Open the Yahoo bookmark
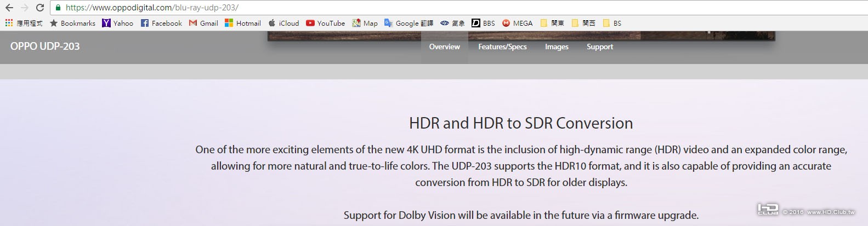 (x=117, y=23)
